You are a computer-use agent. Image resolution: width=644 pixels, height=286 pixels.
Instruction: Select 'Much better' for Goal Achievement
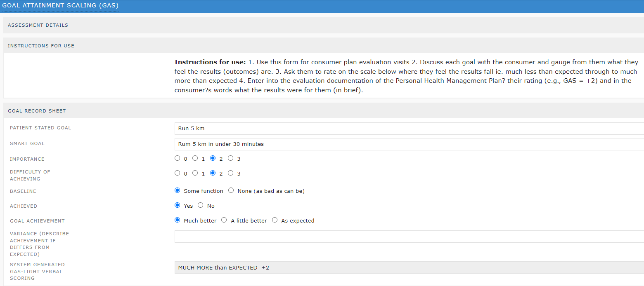(x=177, y=220)
